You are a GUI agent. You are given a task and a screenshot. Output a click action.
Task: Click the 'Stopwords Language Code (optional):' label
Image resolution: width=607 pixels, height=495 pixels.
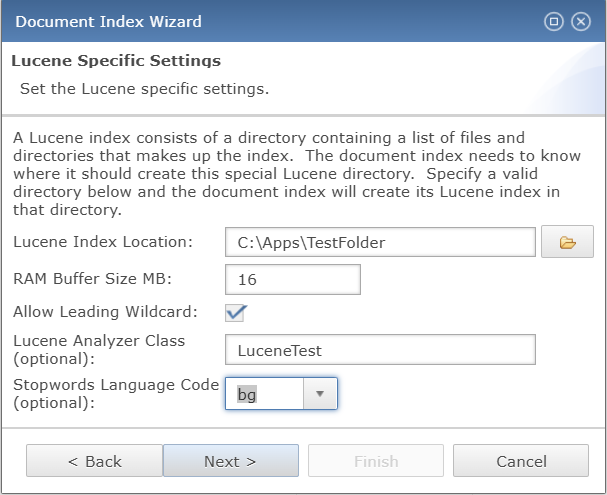[116, 394]
